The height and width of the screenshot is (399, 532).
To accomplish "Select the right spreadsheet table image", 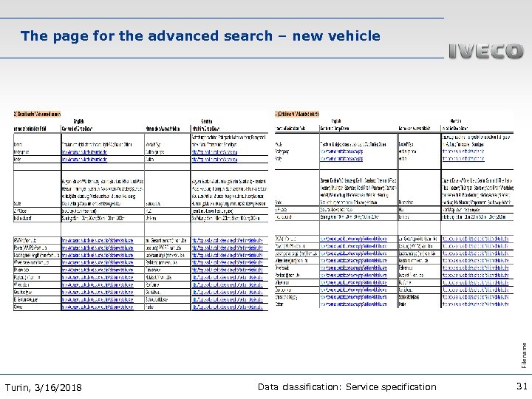I will pos(394,209).
